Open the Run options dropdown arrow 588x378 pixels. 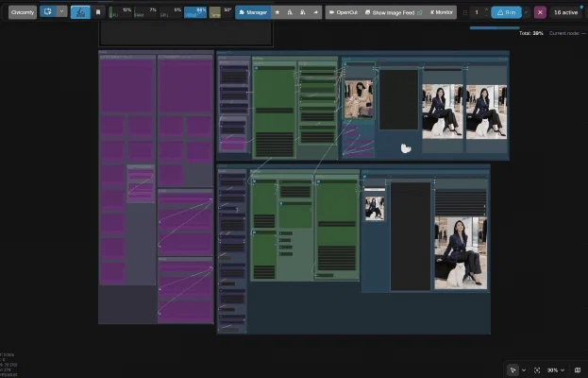pos(526,12)
